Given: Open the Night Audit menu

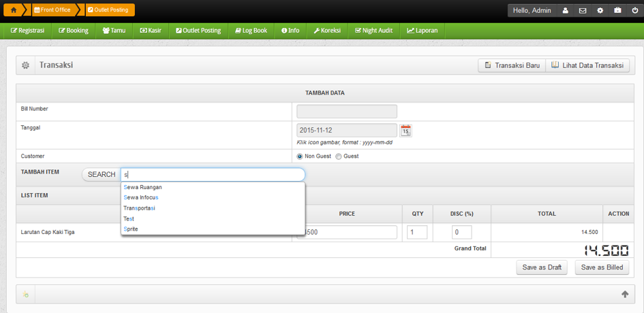Looking at the screenshot, I should click(373, 31).
